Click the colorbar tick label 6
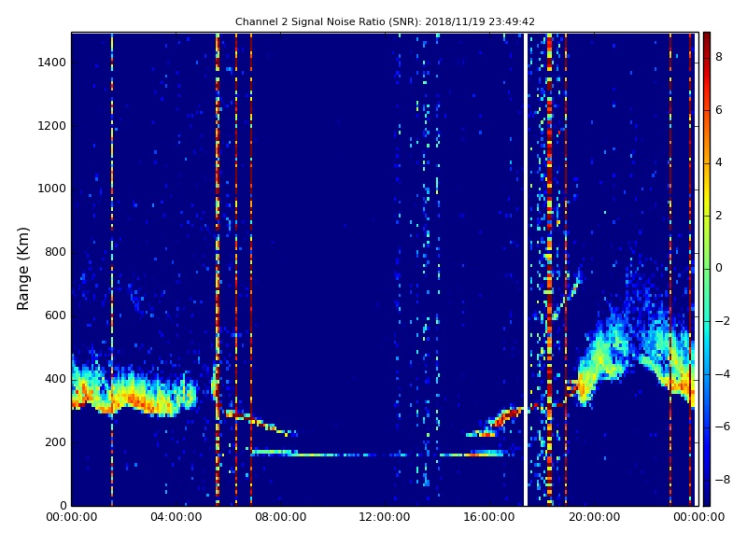Image resolution: width=747 pixels, height=560 pixels. (719, 110)
